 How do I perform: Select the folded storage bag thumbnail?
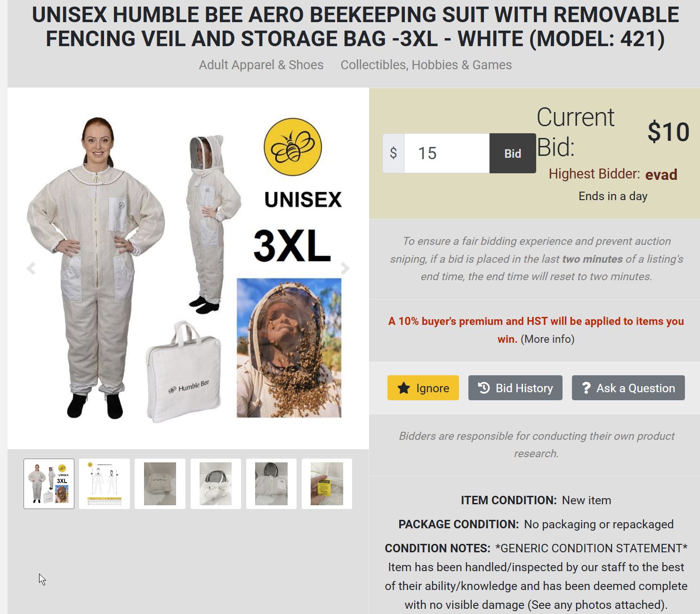click(x=160, y=484)
